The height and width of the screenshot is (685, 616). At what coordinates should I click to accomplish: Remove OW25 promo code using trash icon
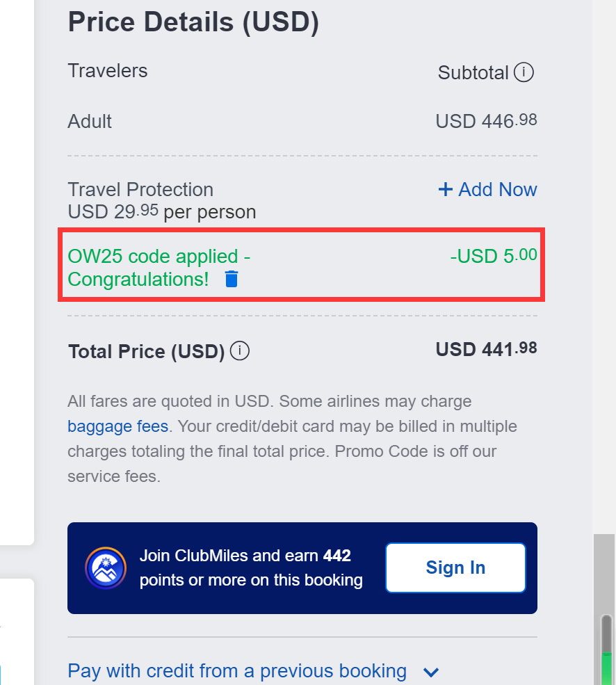tap(230, 279)
